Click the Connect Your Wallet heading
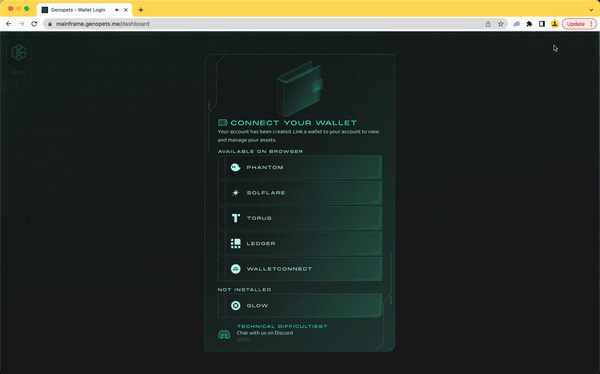The image size is (600, 374). tap(293, 123)
